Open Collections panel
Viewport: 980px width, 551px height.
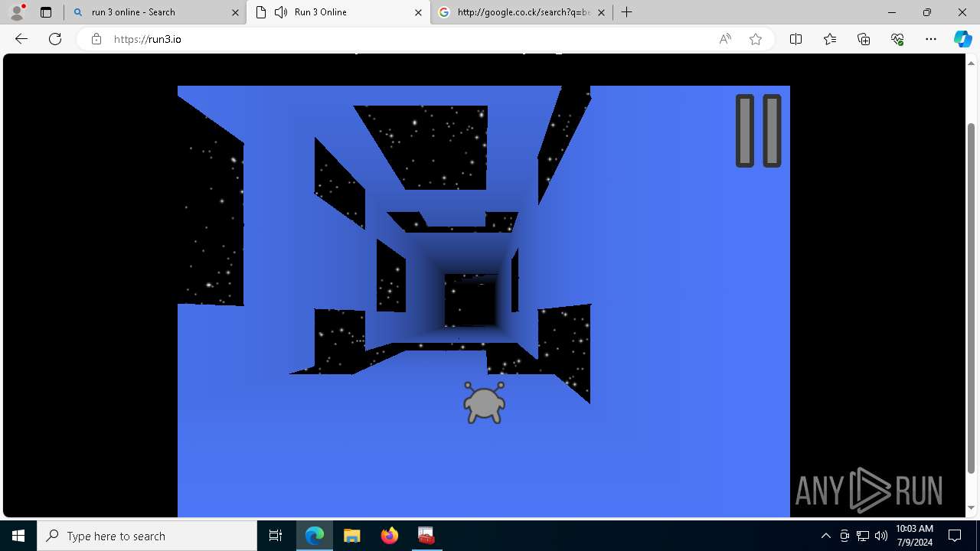pyautogui.click(x=864, y=39)
